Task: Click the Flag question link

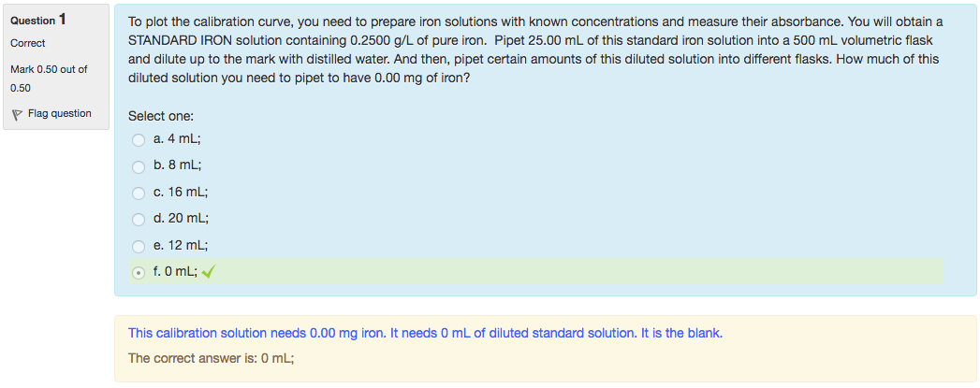Action: point(59,114)
